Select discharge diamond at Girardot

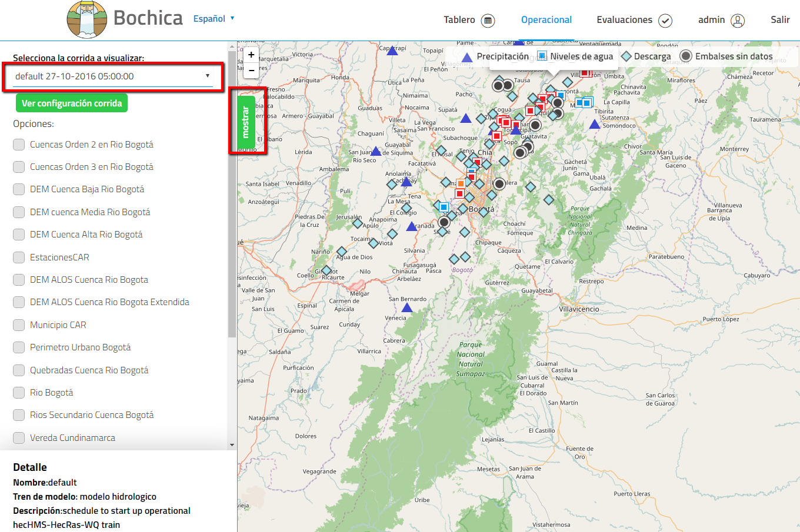326,271
